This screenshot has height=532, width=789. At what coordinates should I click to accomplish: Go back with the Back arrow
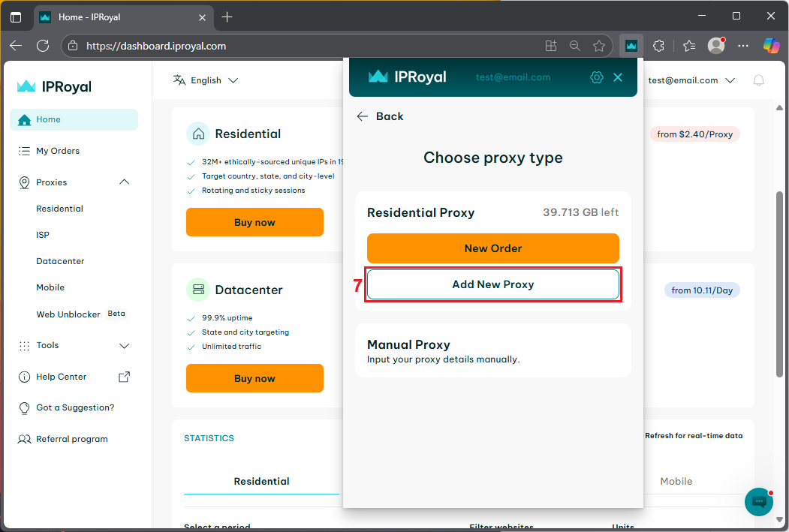[380, 116]
